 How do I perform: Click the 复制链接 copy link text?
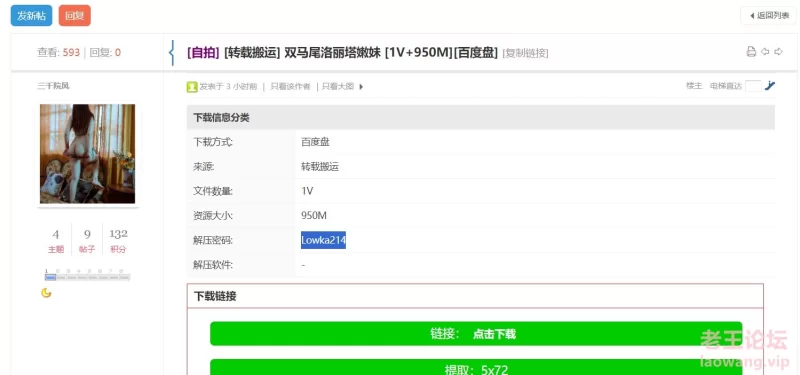pos(526,53)
